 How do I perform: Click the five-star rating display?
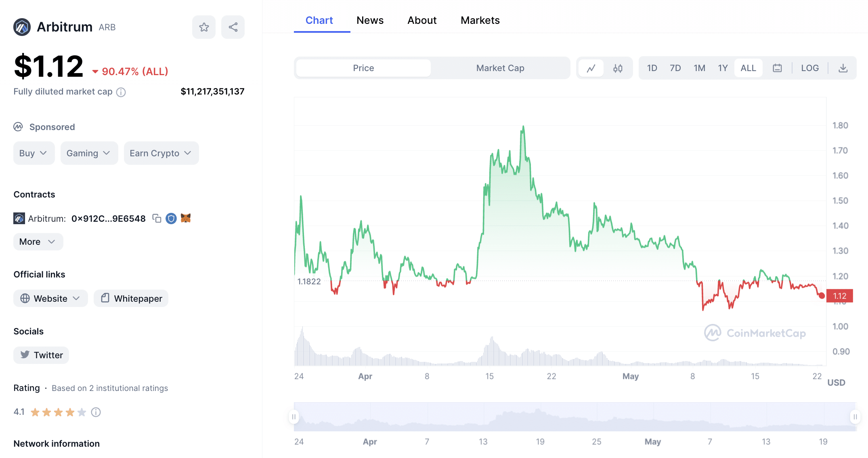click(59, 412)
